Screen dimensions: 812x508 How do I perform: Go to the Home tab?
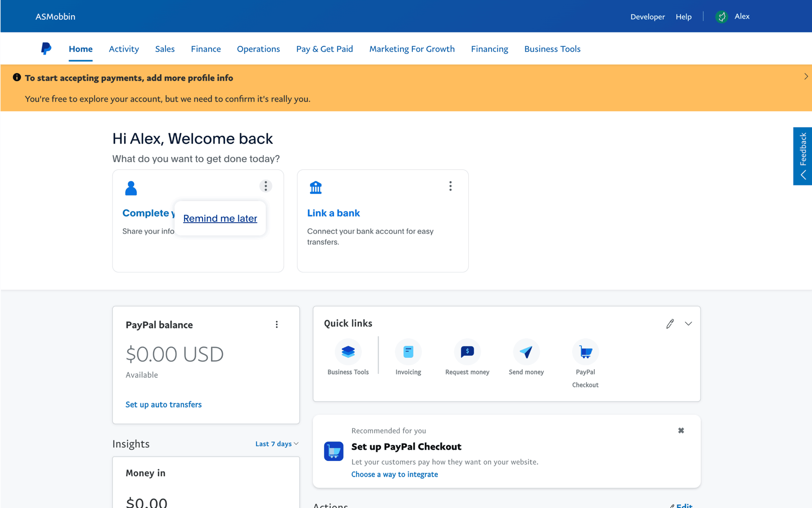tap(81, 49)
